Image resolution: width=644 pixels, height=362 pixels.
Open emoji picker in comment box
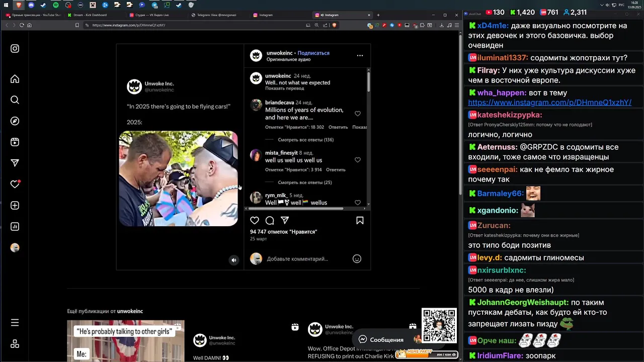click(x=357, y=259)
